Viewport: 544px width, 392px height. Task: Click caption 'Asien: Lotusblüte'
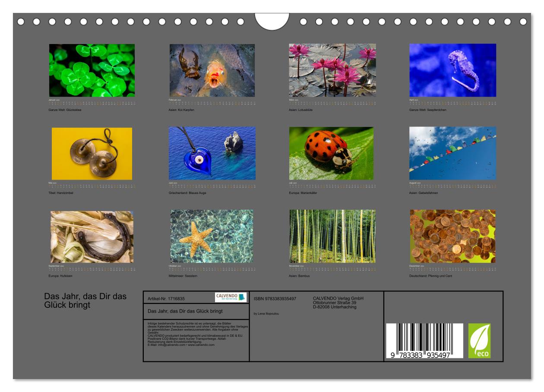click(x=300, y=110)
